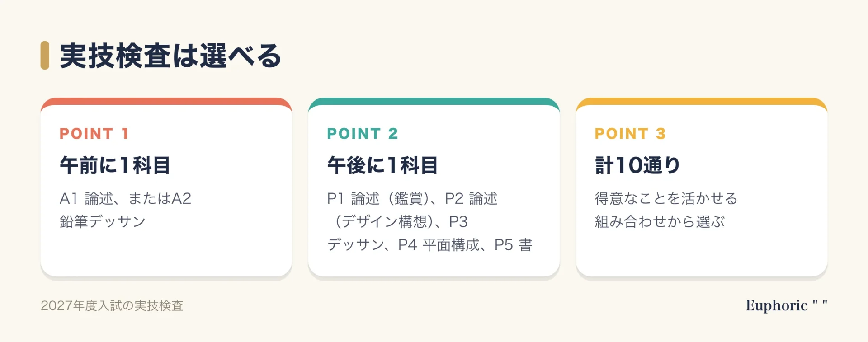The height and width of the screenshot is (342, 868).
Task: Click the Euphoric brand logo text
Action: (786, 305)
